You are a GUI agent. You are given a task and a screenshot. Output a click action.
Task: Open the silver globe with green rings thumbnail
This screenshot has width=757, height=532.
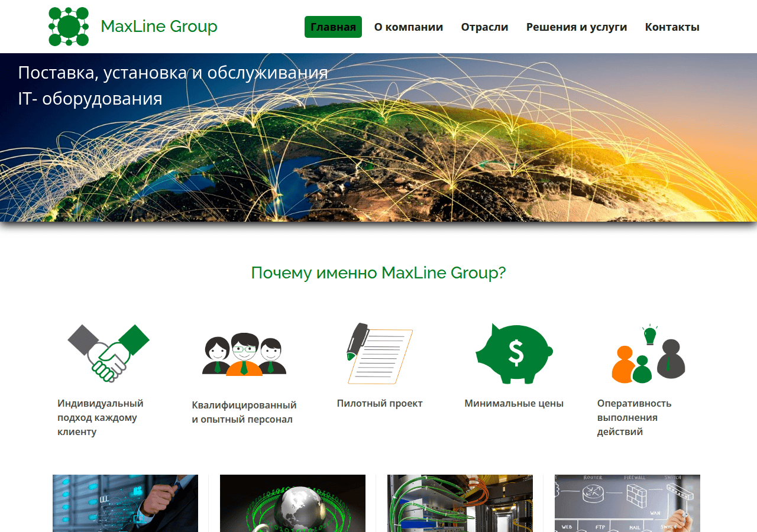point(293,503)
